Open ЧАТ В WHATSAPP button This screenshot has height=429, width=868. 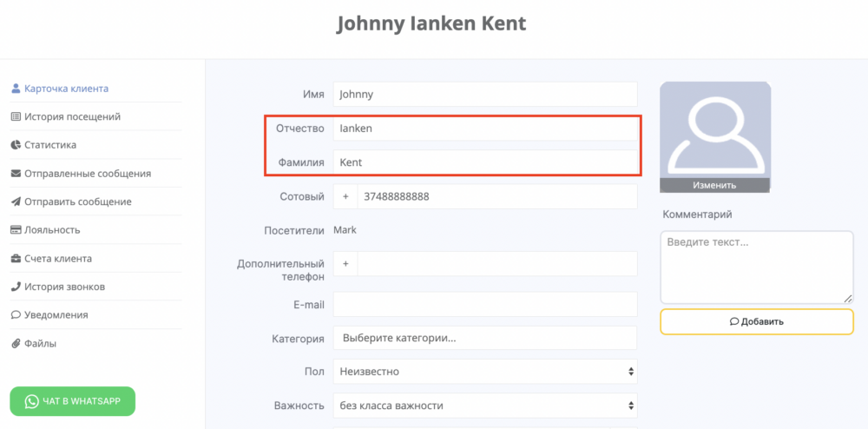(73, 401)
